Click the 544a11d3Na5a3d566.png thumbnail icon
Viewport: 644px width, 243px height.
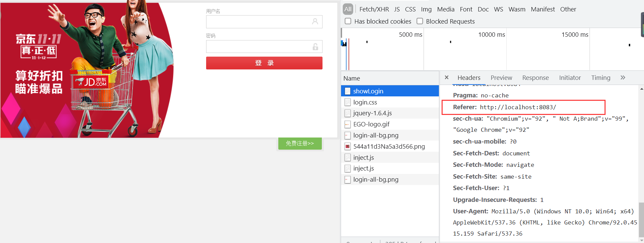(347, 146)
